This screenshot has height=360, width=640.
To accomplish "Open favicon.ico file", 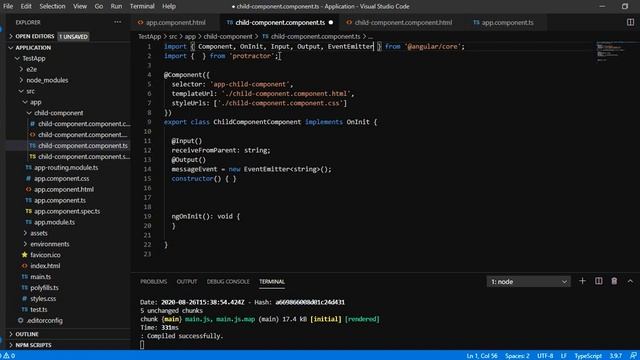I will [45, 255].
